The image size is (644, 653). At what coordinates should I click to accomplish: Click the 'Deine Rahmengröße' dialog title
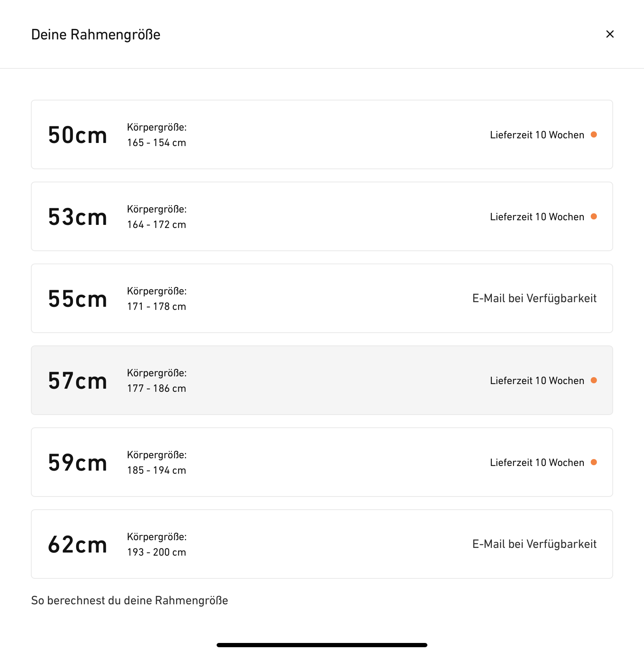tap(96, 34)
